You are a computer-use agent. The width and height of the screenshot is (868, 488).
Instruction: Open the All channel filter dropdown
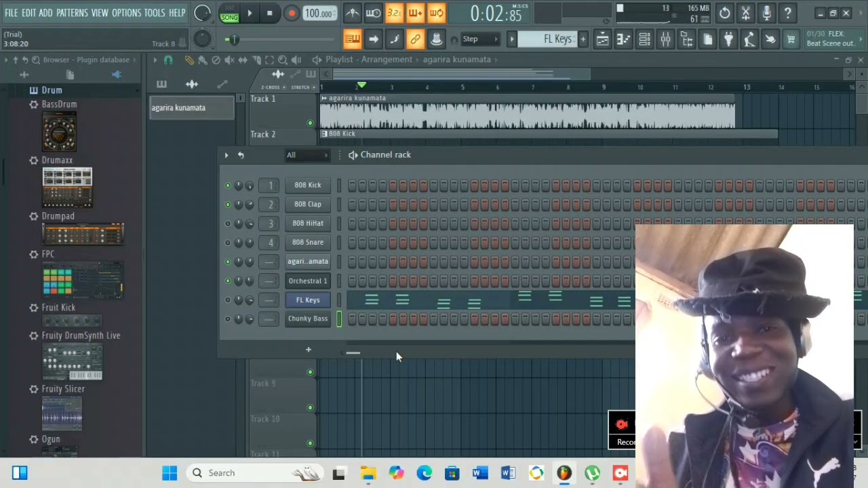point(307,155)
